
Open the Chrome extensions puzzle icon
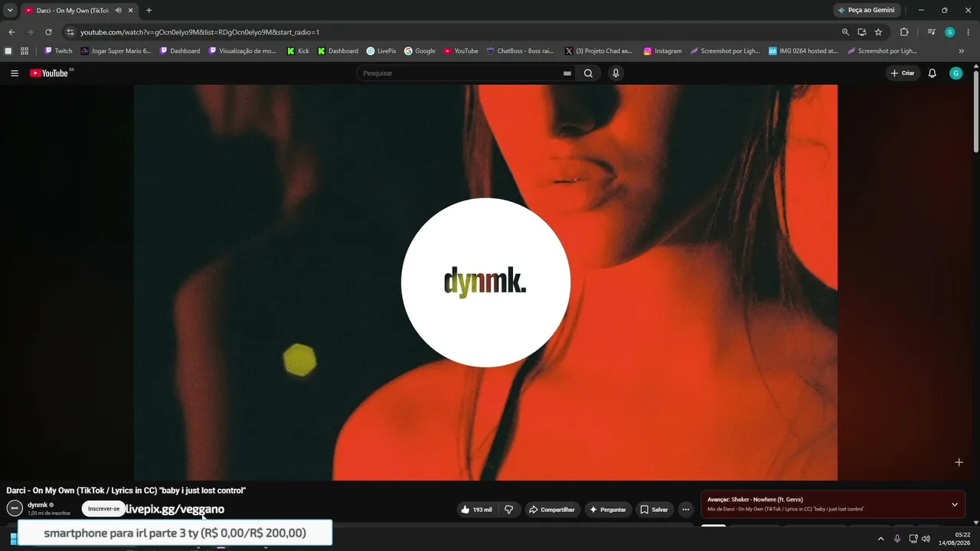pyautogui.click(x=904, y=32)
